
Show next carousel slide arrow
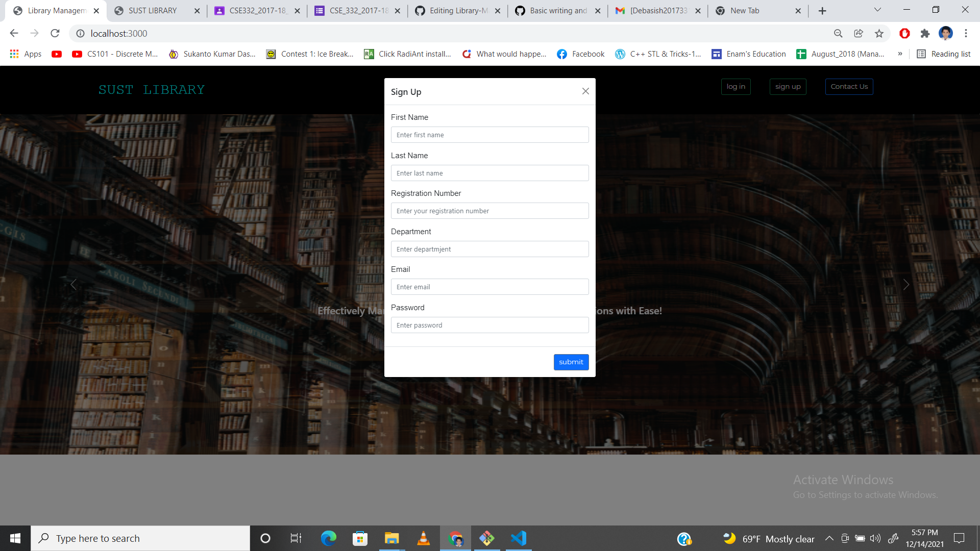(x=906, y=285)
